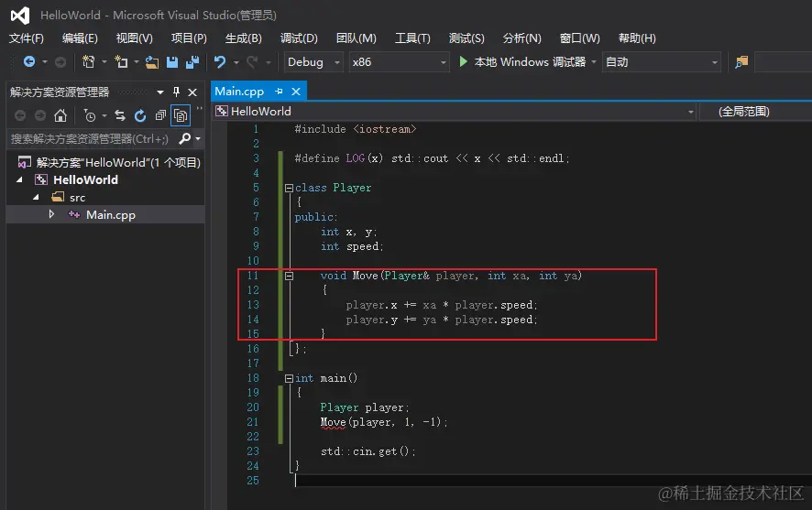812x510 pixels.
Task: Close the Main.cpp tab
Action: (x=296, y=92)
